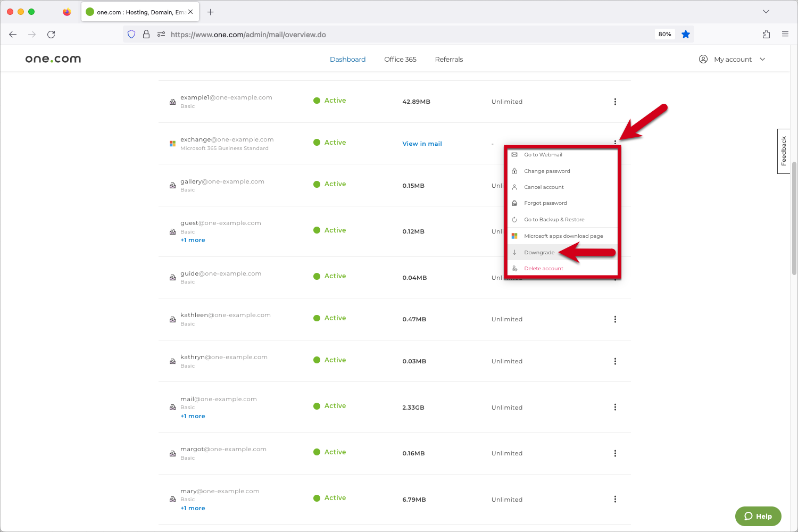The height and width of the screenshot is (532, 798).
Task: Open the Firefox hamburger menu
Action: coord(785,34)
